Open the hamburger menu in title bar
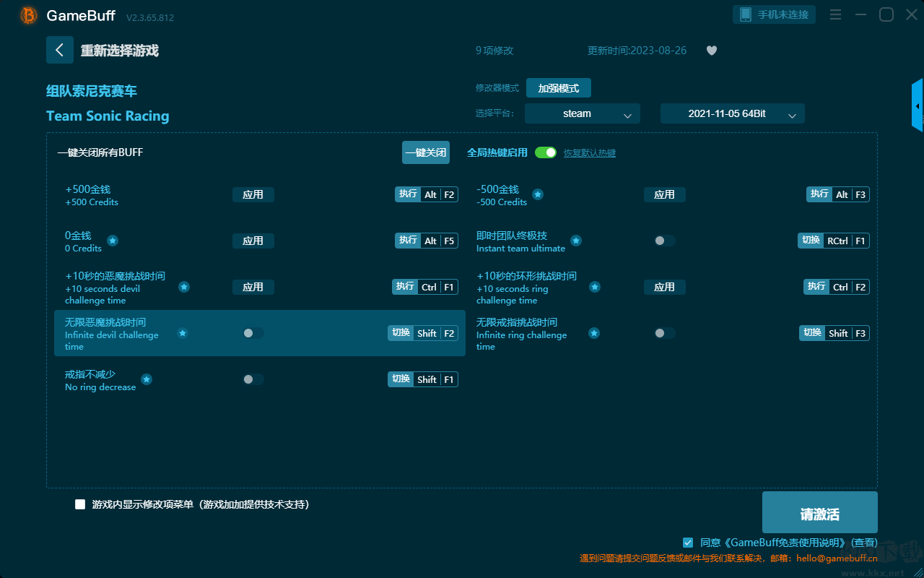This screenshot has height=578, width=924. tap(835, 14)
